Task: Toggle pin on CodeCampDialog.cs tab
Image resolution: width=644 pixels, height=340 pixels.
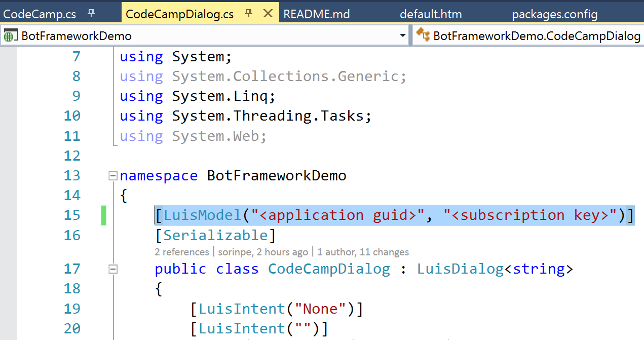Action: click(x=249, y=13)
